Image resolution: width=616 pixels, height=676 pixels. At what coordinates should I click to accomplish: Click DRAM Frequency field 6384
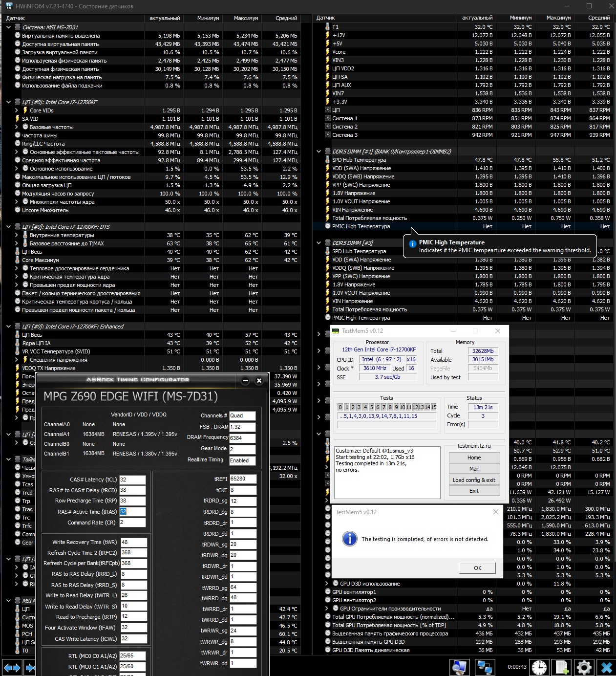(242, 438)
